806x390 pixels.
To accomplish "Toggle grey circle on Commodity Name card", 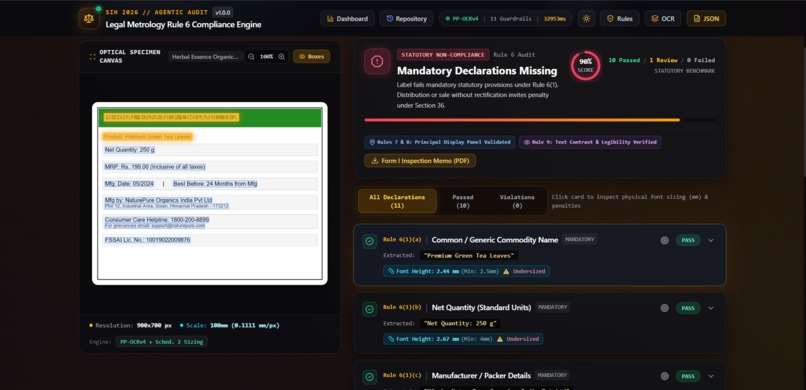I will (665, 240).
